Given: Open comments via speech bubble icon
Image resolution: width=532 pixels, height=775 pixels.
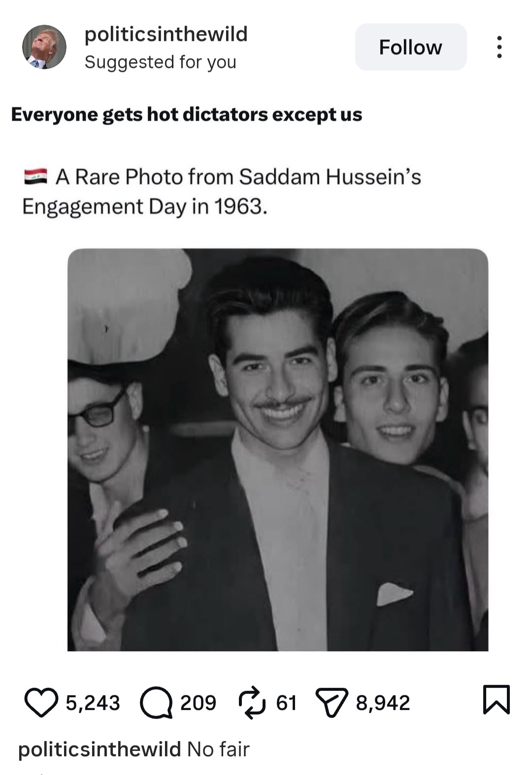Looking at the screenshot, I should (156, 703).
